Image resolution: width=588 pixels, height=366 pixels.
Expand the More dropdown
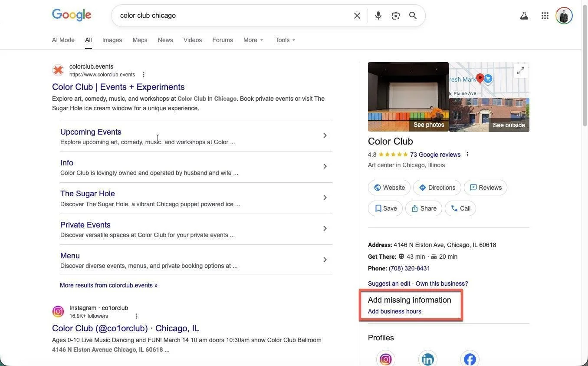pos(253,40)
